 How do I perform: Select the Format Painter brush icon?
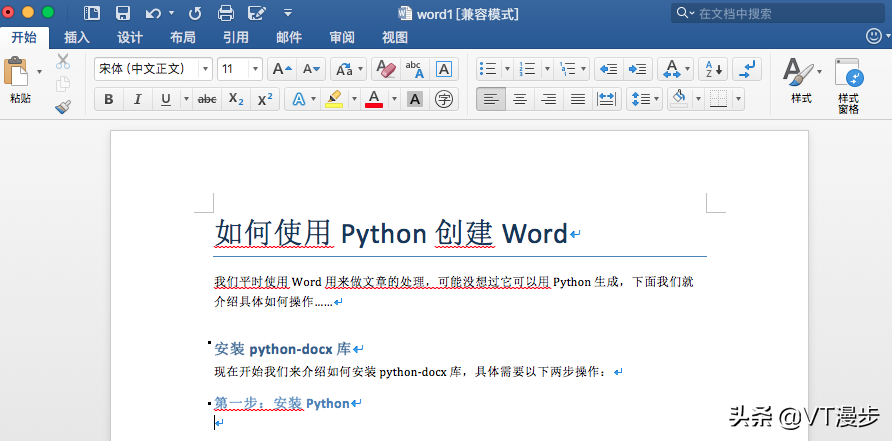(x=63, y=106)
